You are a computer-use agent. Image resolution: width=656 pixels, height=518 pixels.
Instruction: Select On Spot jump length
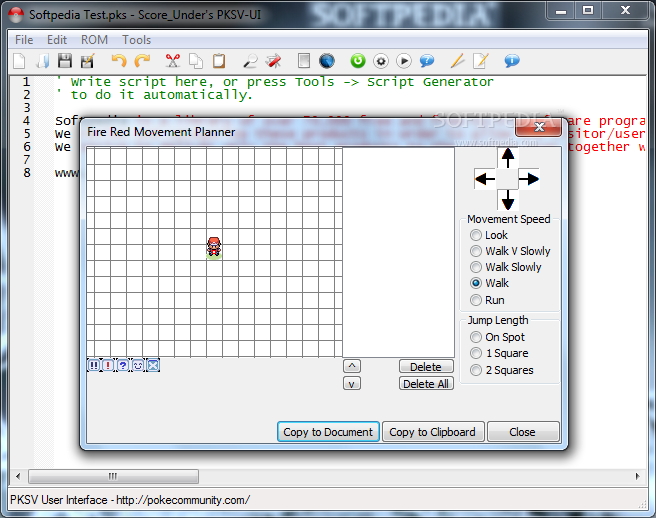(x=497, y=337)
